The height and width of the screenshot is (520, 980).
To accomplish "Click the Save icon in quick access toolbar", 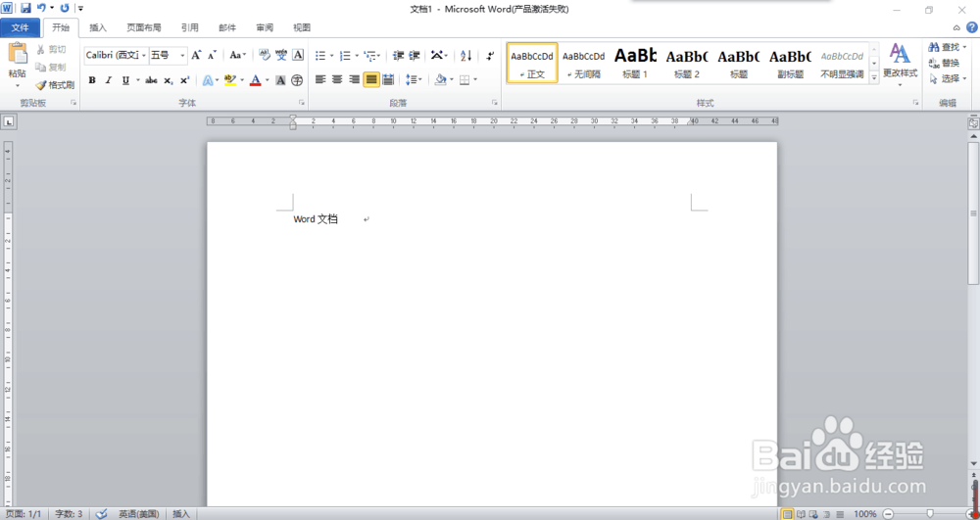I will click(25, 8).
